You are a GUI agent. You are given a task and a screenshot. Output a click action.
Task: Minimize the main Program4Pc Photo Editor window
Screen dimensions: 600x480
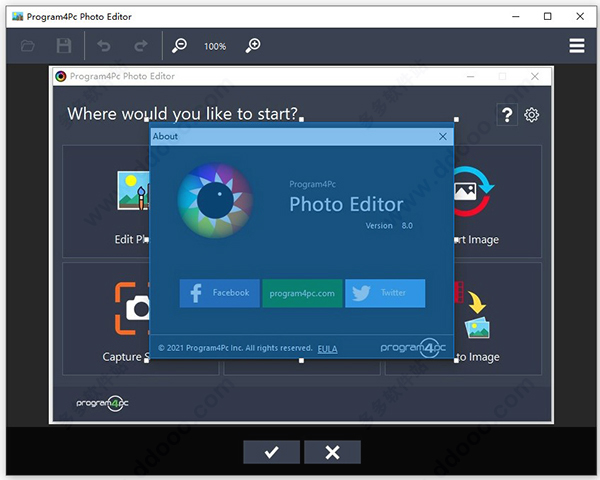pyautogui.click(x=516, y=16)
